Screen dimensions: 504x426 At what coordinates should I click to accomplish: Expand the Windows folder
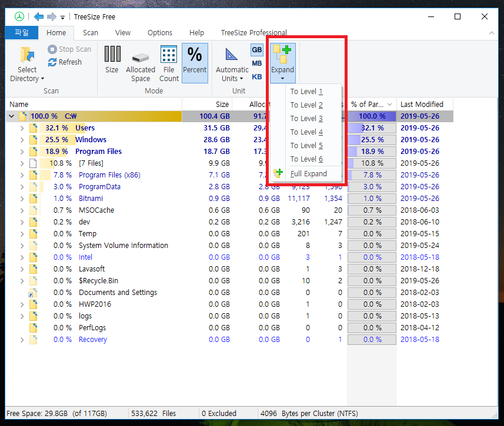22,140
